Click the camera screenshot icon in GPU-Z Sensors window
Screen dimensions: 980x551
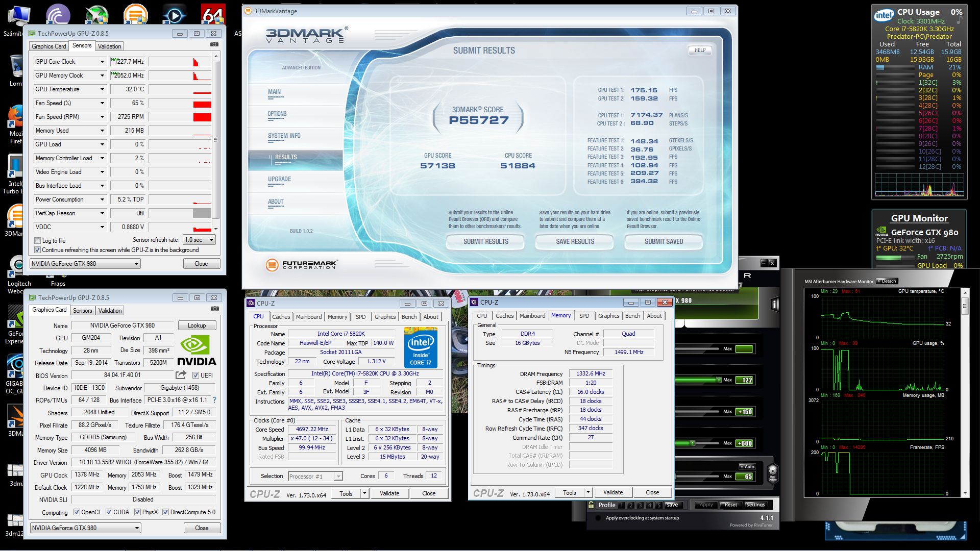214,45
